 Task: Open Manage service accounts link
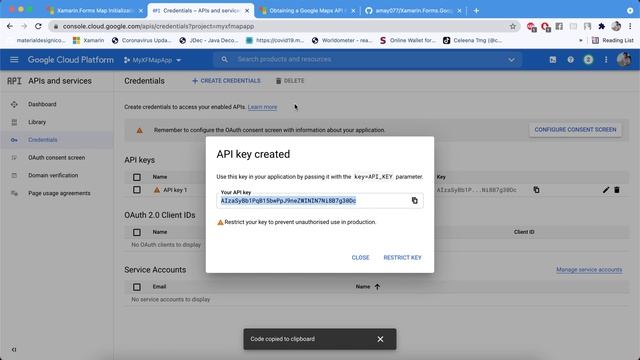[x=589, y=270]
